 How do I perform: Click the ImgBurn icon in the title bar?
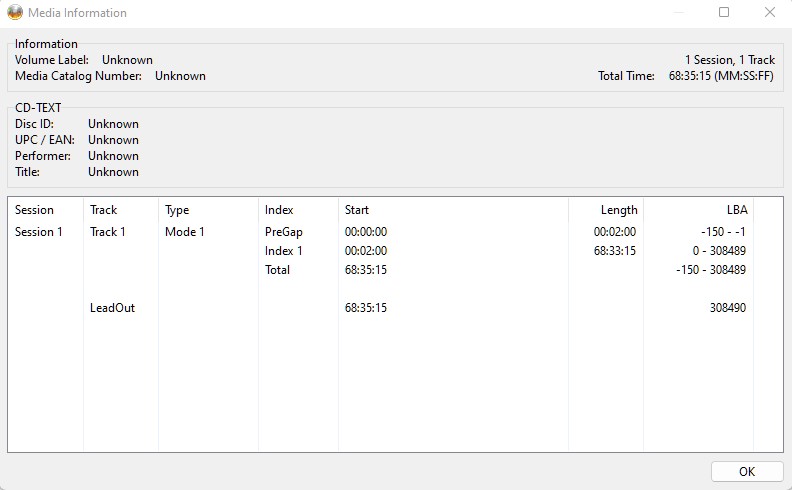point(15,13)
